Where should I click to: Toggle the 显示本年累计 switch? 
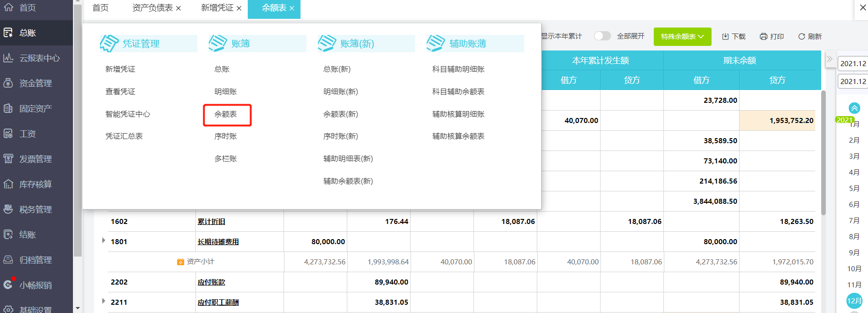[x=602, y=36]
